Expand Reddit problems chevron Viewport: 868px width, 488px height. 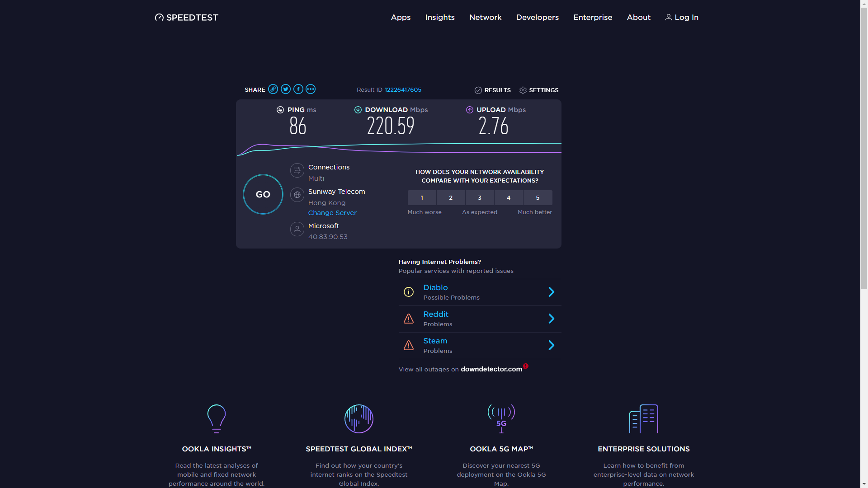click(x=551, y=319)
